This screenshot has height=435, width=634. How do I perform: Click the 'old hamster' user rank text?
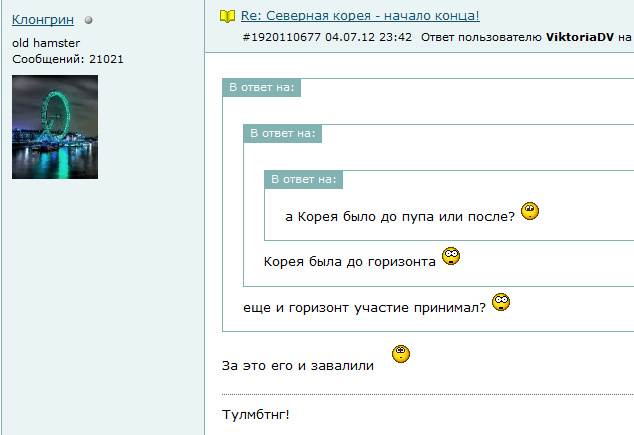46,44
